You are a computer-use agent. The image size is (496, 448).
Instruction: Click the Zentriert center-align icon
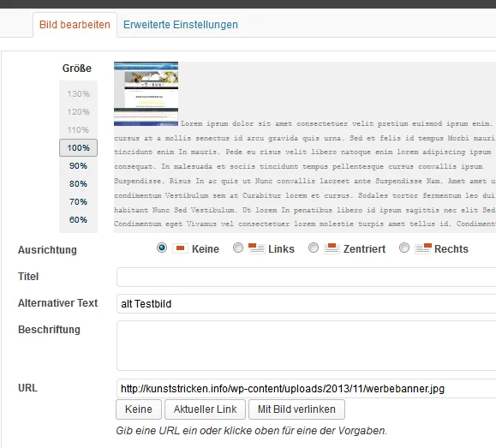click(x=332, y=248)
